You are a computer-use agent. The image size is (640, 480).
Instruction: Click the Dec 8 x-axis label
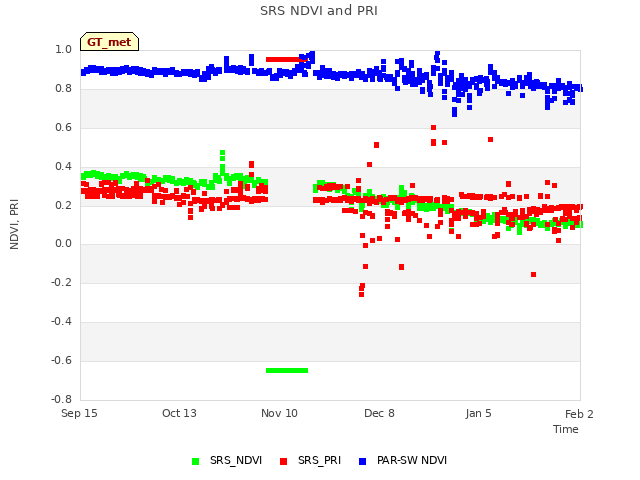(x=379, y=413)
